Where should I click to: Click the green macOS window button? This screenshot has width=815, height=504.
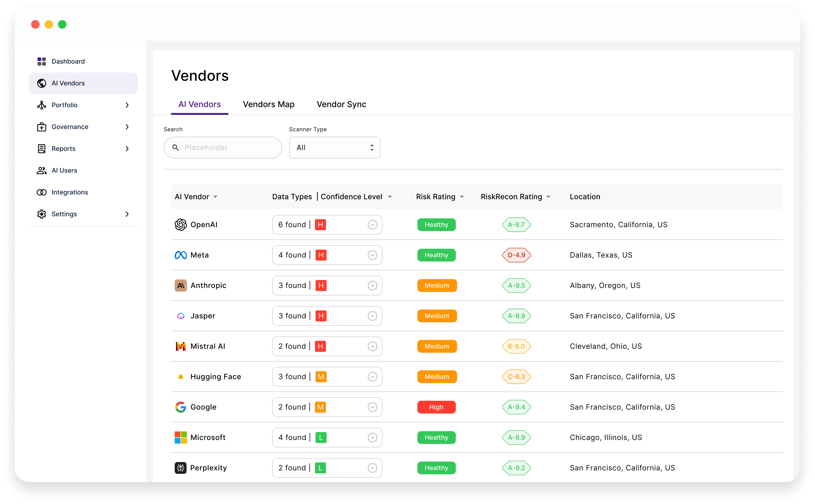coord(62,24)
